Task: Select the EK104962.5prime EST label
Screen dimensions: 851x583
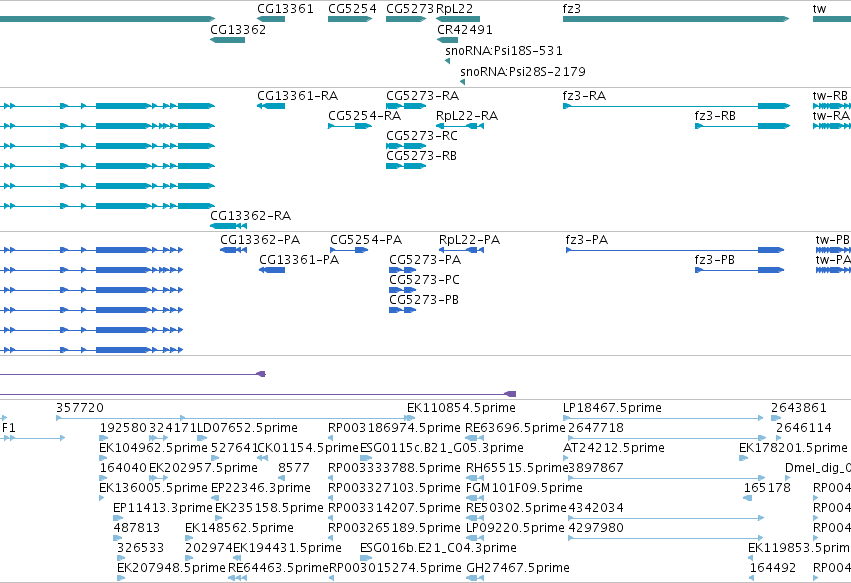Action: click(x=153, y=448)
